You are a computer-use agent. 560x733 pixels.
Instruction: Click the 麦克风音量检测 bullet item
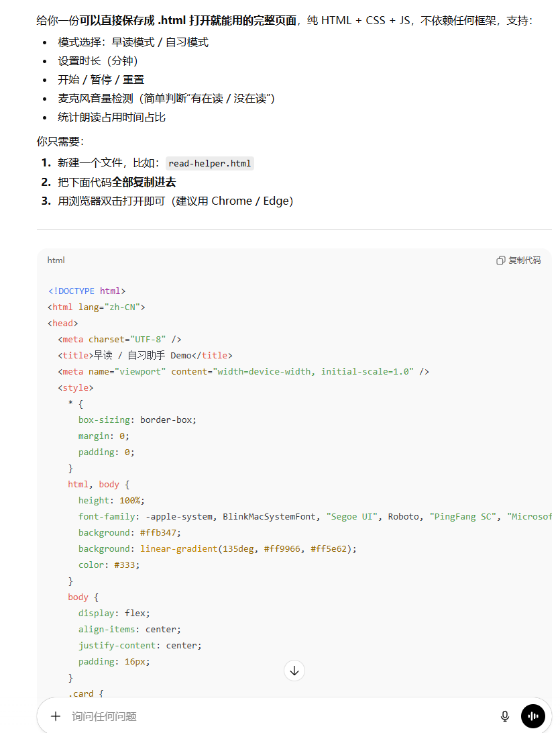(166, 99)
